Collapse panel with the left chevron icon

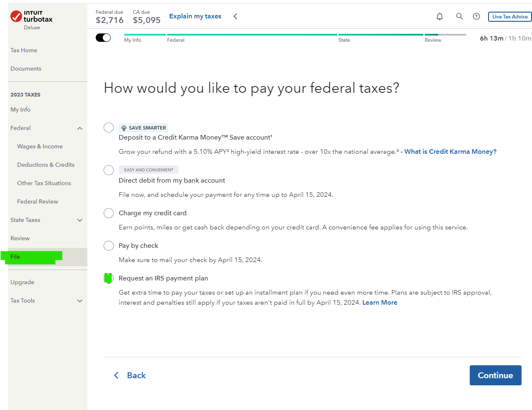point(235,16)
